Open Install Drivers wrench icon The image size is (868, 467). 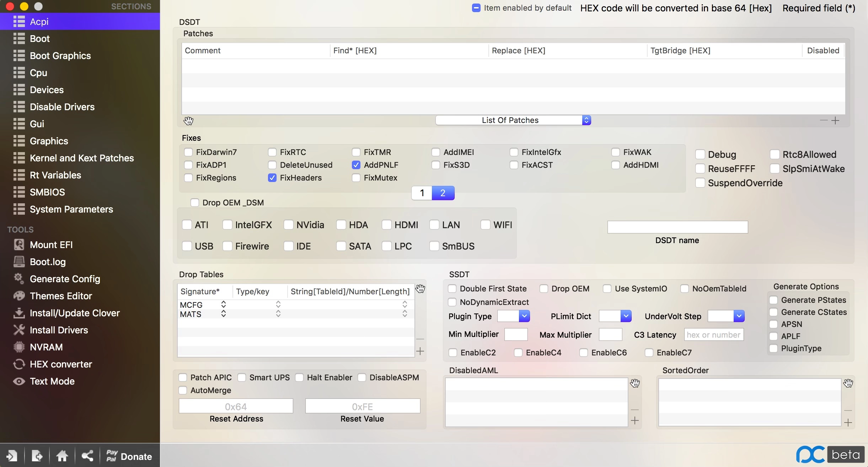(19, 330)
